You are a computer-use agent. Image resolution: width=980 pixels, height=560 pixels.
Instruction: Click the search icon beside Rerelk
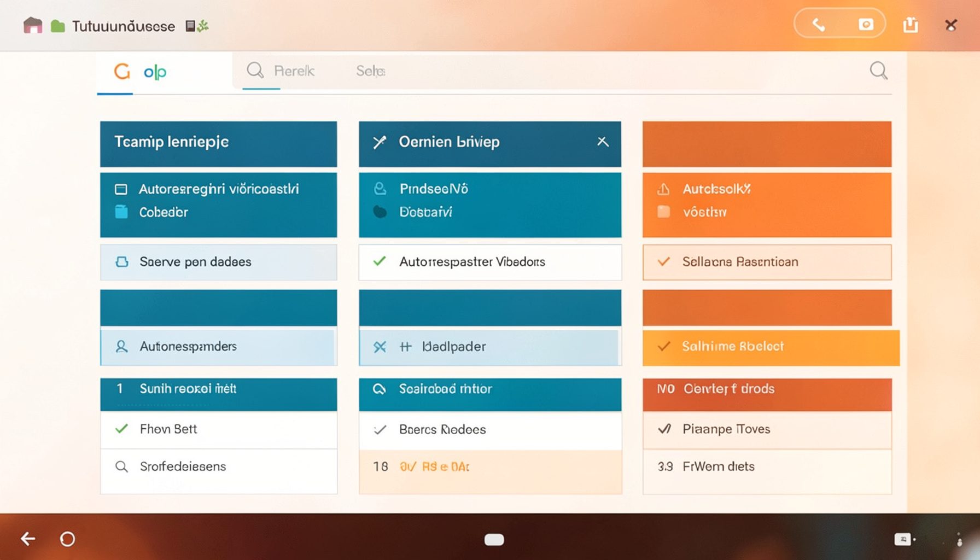(x=255, y=70)
